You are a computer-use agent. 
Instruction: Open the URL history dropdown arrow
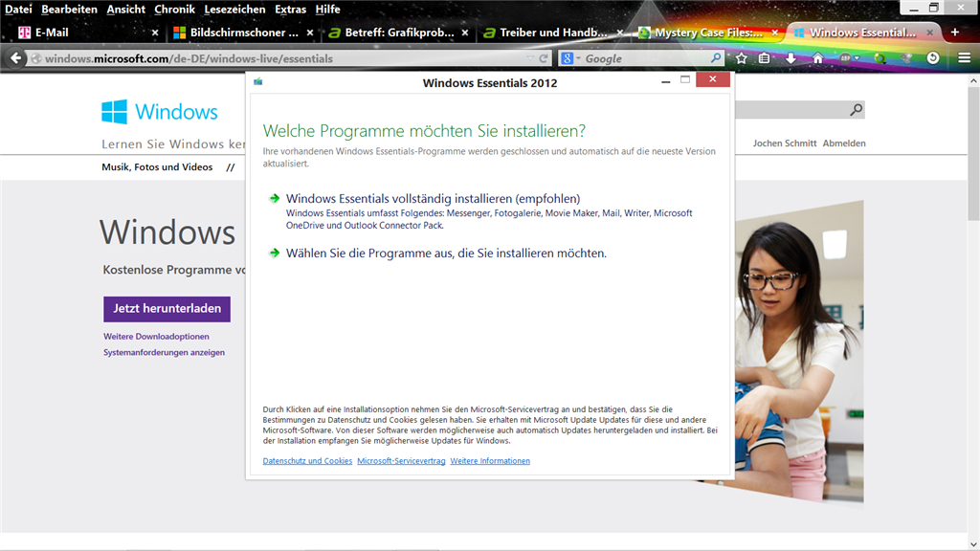[x=530, y=58]
